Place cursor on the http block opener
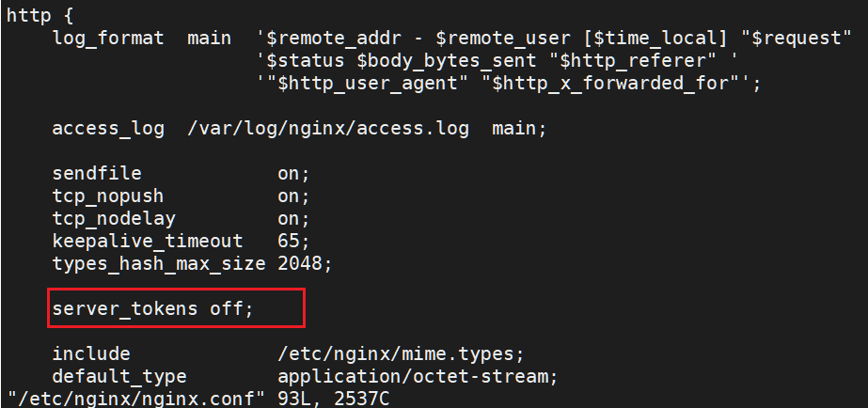Viewport: 868px width, 408px height. point(39,15)
